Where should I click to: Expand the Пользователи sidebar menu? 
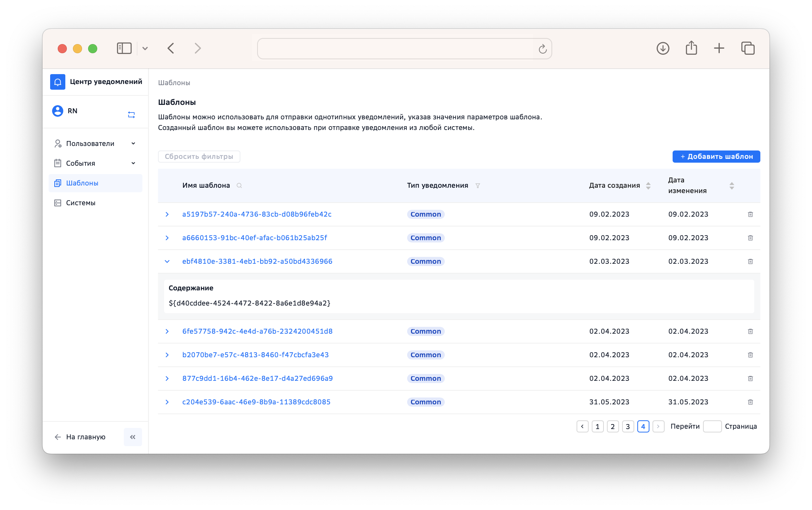pos(95,144)
